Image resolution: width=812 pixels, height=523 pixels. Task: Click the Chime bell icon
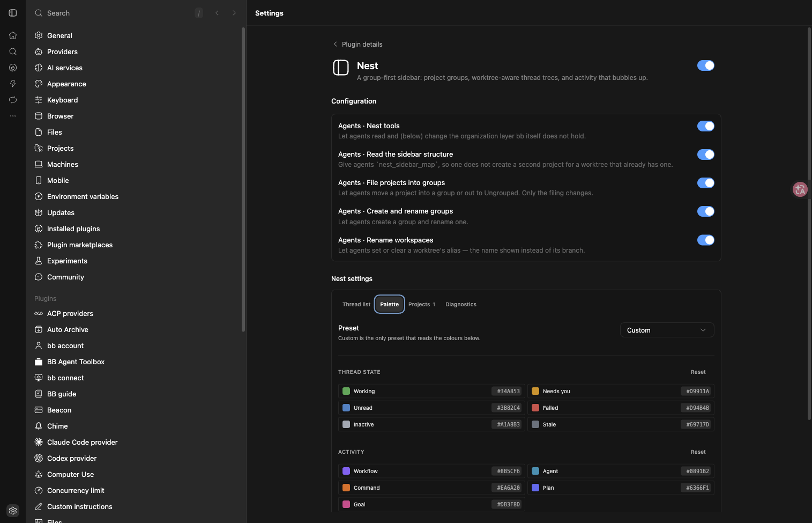[39, 426]
